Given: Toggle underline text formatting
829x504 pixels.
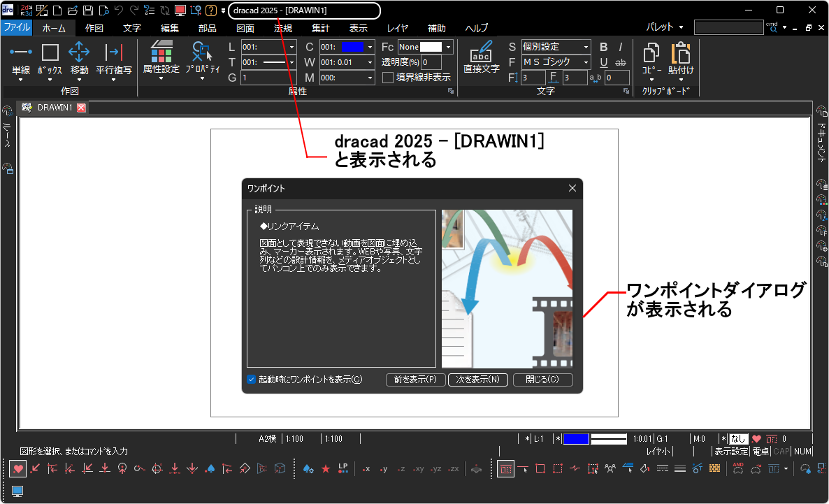Looking at the screenshot, I should pyautogui.click(x=604, y=62).
